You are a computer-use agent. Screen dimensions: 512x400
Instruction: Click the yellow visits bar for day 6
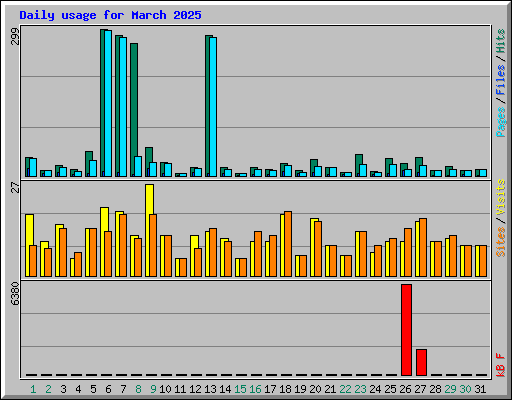tap(104, 219)
